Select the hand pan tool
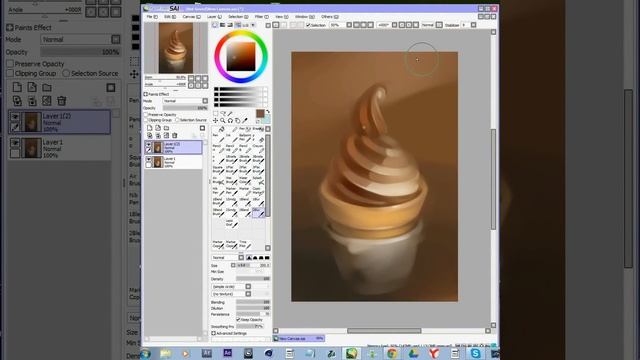 tap(238, 121)
